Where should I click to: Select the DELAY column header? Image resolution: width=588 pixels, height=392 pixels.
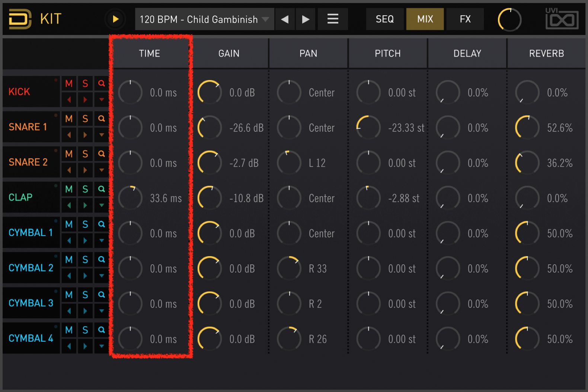[467, 54]
